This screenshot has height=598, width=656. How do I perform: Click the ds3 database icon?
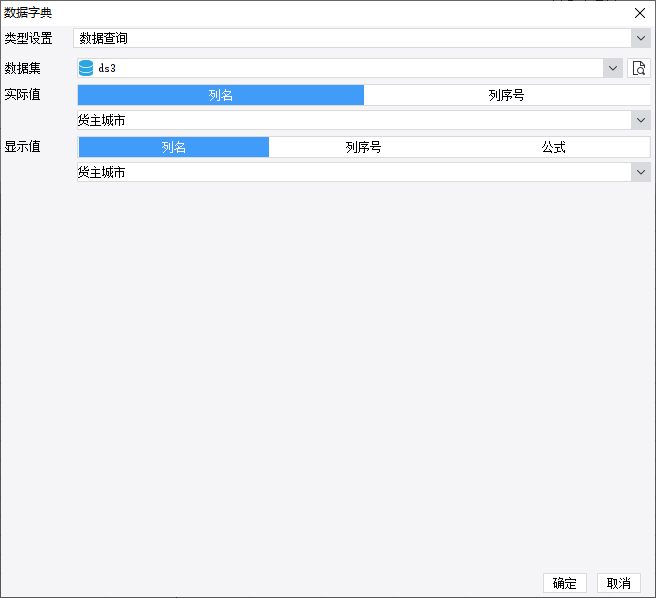click(86, 68)
